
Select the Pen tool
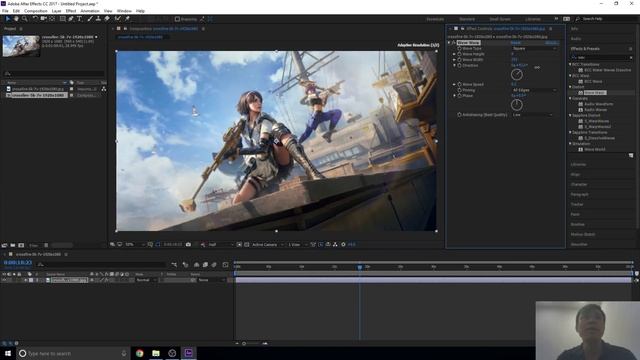pyautogui.click(x=71, y=19)
